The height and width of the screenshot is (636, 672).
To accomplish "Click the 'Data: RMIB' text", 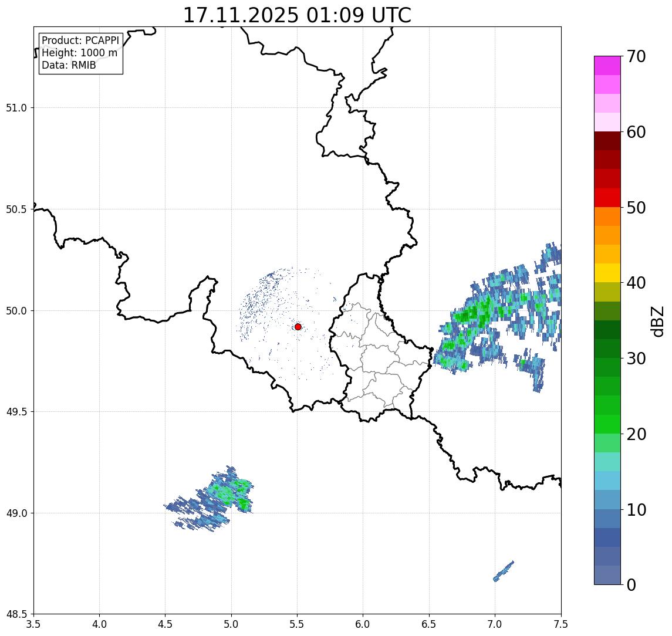I will [x=69, y=65].
